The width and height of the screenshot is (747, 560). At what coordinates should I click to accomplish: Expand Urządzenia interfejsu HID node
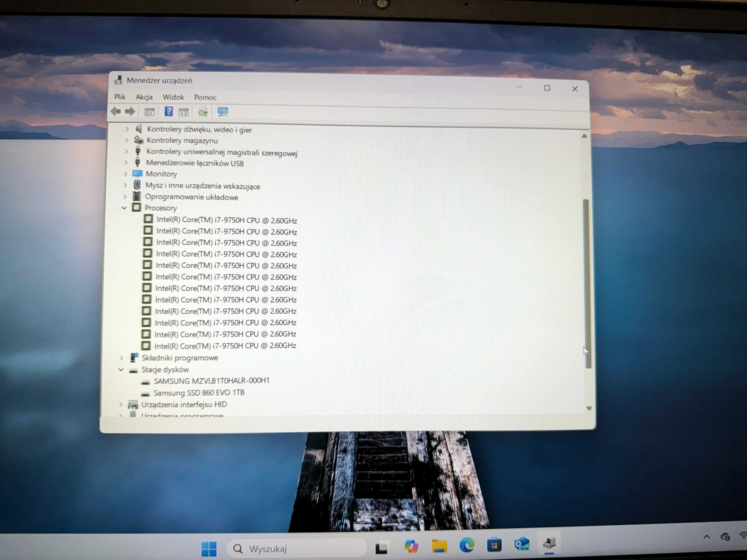121,404
